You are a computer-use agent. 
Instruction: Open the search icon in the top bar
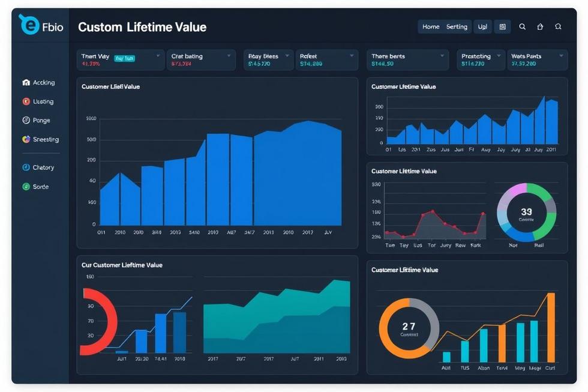click(522, 26)
